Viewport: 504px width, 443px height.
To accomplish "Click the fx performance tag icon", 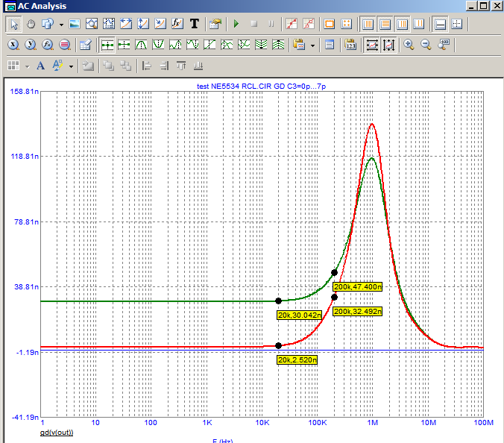I will point(177,24).
